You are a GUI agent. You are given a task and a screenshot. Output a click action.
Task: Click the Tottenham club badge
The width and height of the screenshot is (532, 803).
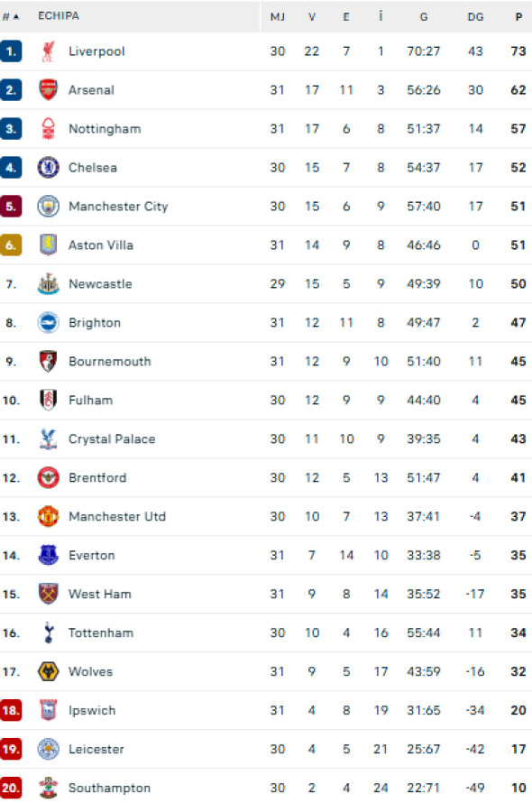(48, 633)
